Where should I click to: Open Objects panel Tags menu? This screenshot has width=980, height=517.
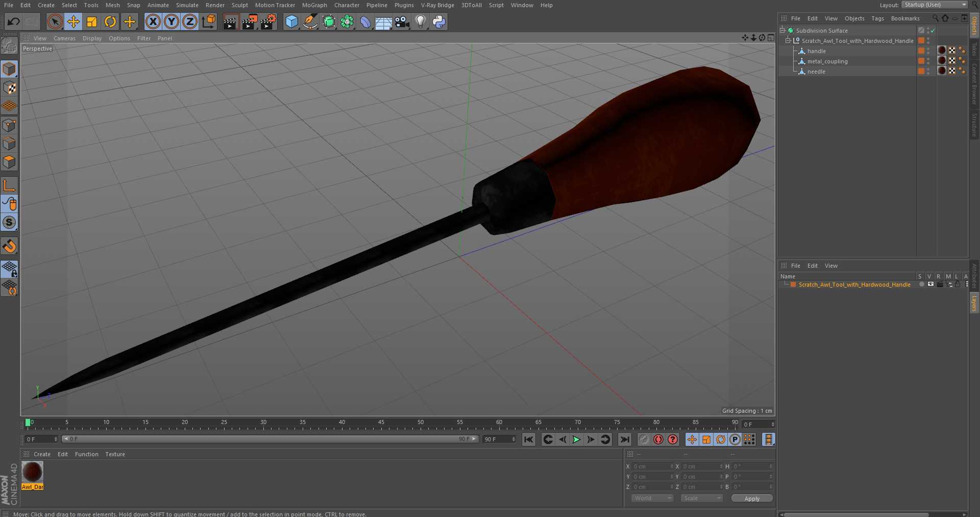[x=877, y=18]
